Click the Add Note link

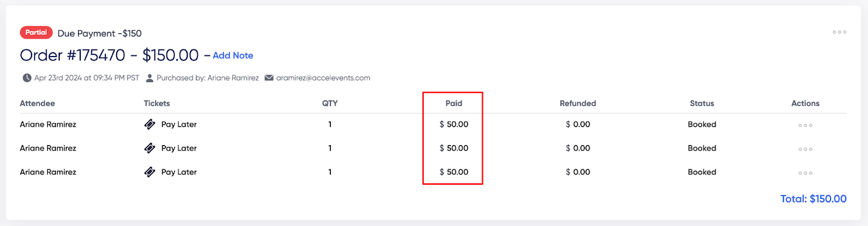(x=233, y=55)
